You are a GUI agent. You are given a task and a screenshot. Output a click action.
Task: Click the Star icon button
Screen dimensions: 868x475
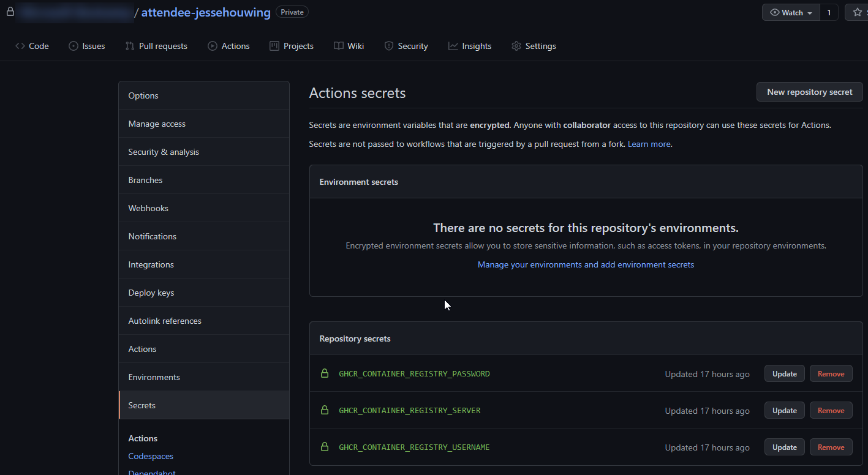(x=857, y=12)
